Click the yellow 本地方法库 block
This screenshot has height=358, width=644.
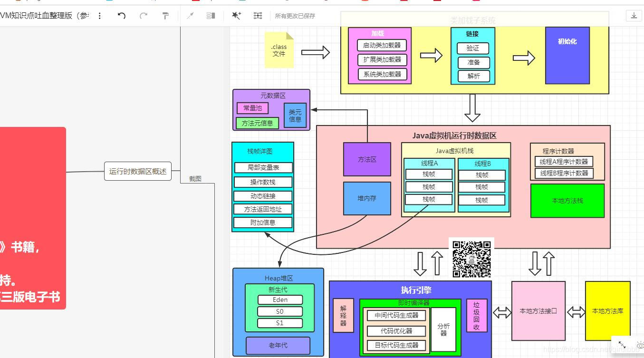click(x=607, y=311)
